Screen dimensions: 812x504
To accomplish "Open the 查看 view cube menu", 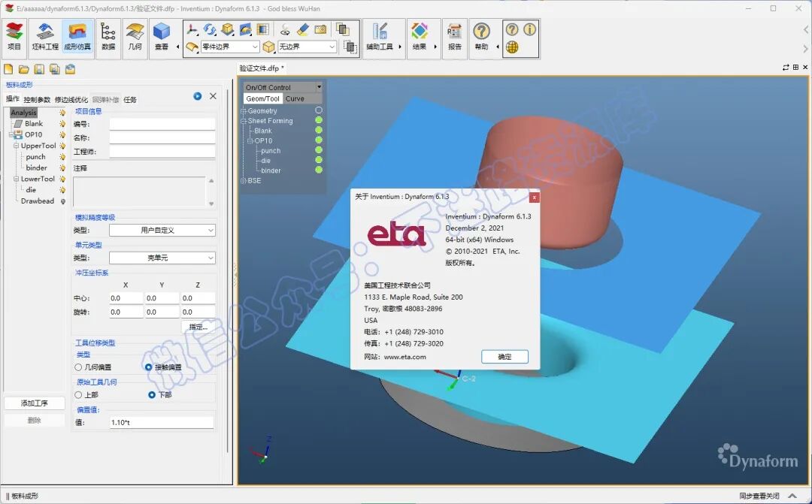I will pyautogui.click(x=162, y=38).
